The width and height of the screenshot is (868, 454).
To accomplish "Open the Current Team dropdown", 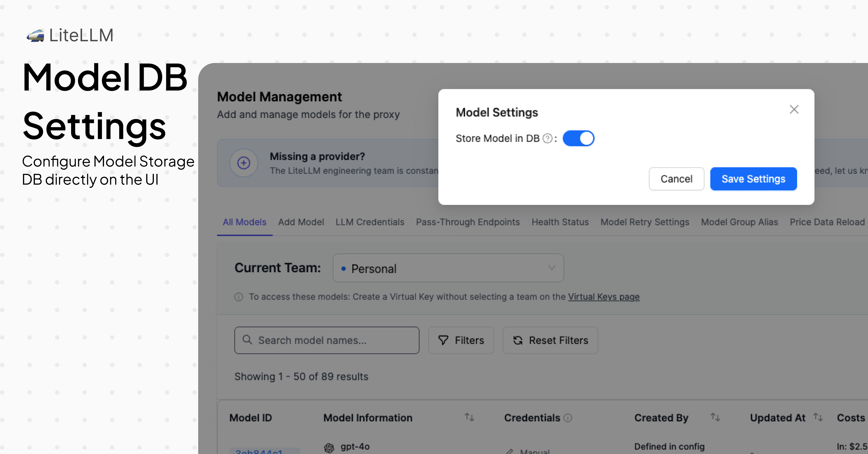I will (x=448, y=268).
